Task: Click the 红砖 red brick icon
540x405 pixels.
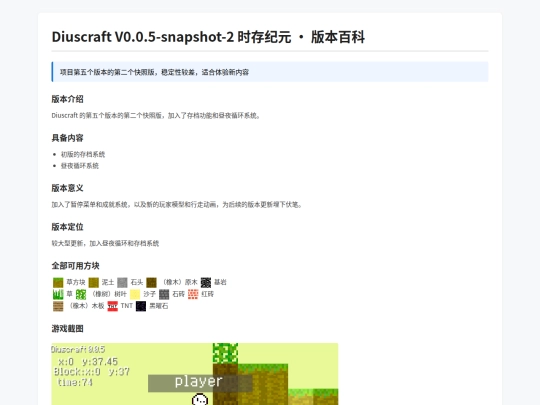Action: [193, 294]
